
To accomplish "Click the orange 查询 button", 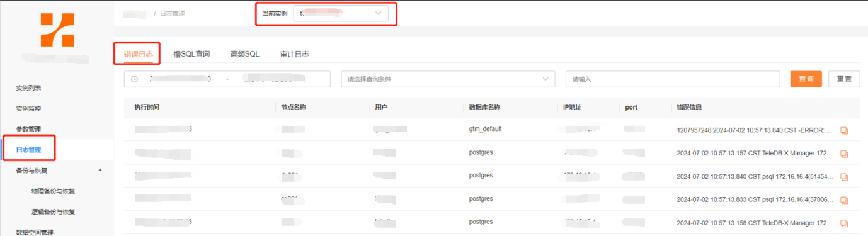I will click(x=806, y=79).
